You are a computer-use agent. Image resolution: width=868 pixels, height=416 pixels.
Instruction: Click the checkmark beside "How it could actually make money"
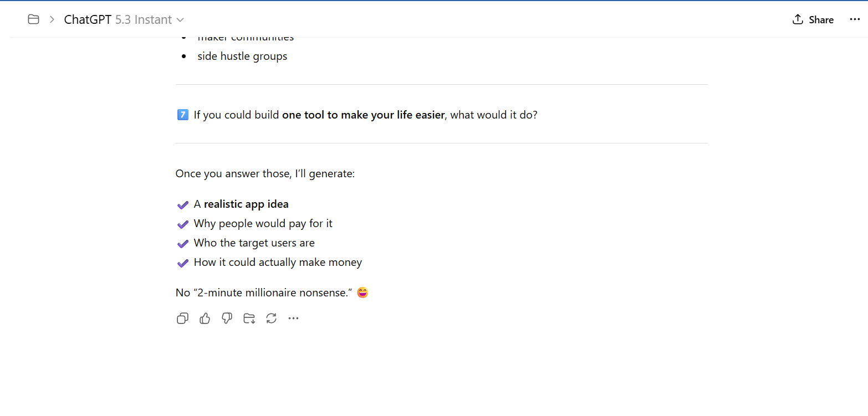tap(182, 263)
